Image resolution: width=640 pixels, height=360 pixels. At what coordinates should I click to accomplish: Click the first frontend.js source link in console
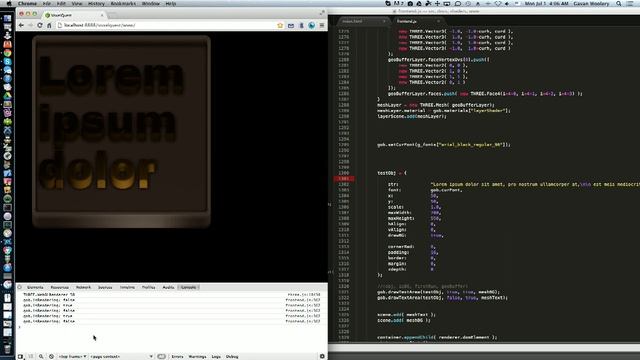303,300
